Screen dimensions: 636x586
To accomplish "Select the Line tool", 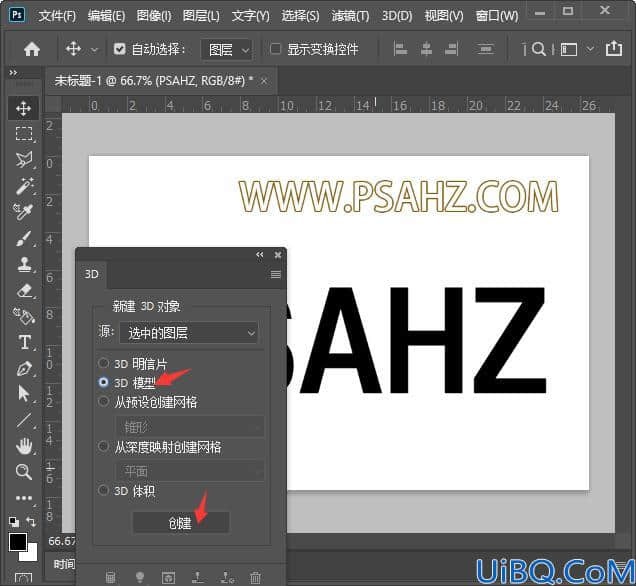I will click(x=24, y=420).
